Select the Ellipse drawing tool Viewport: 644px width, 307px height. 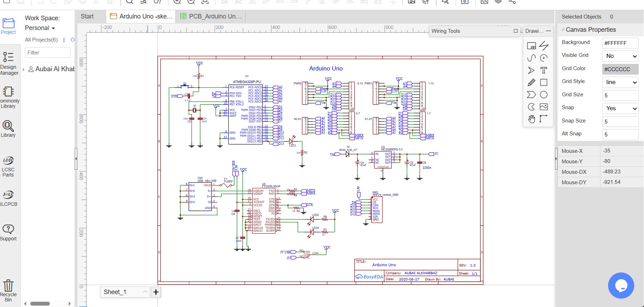coord(544,95)
